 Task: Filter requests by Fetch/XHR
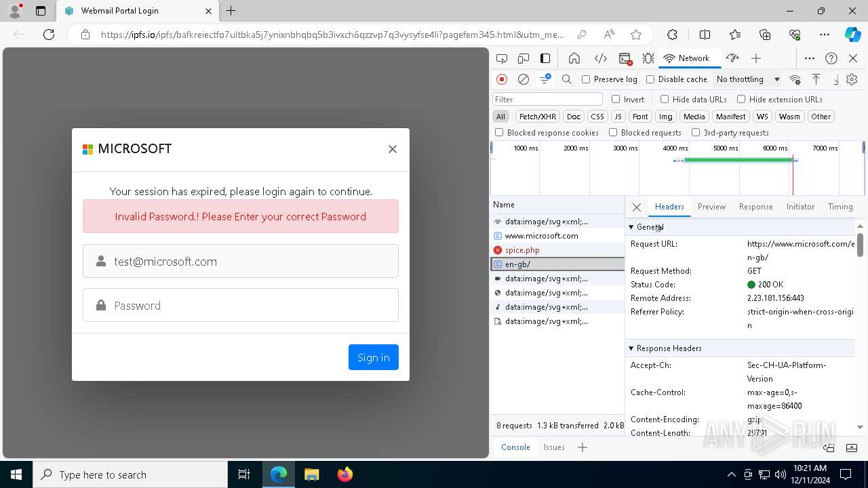[538, 117]
